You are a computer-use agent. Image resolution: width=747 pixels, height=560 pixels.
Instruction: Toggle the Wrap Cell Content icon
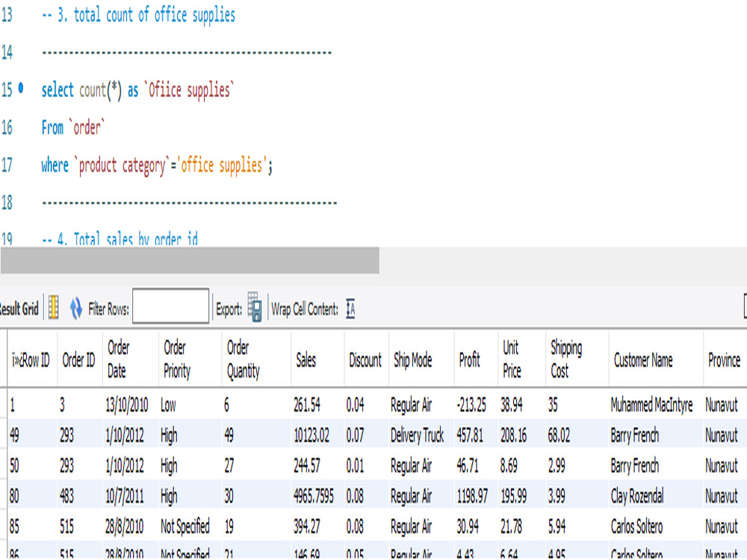pyautogui.click(x=350, y=308)
